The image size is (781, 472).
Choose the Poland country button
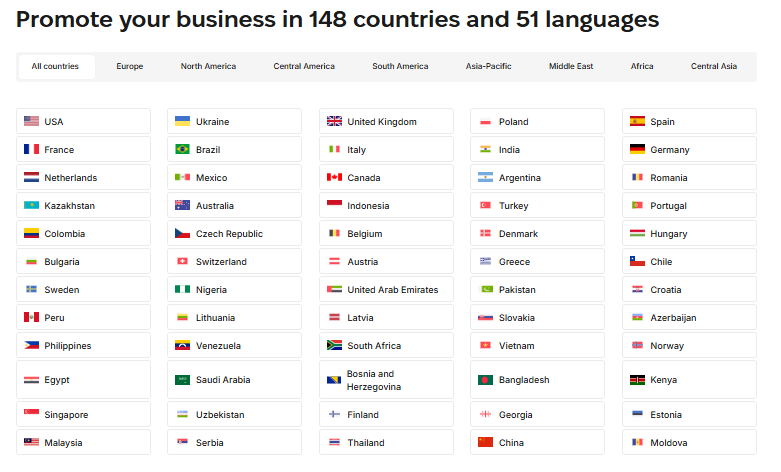pos(537,121)
